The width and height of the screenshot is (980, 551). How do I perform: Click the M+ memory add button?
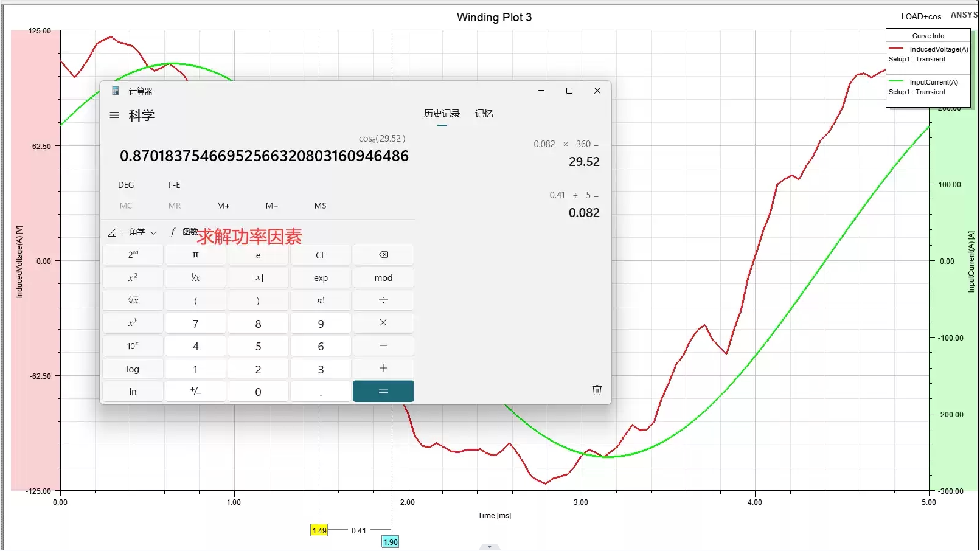(223, 206)
